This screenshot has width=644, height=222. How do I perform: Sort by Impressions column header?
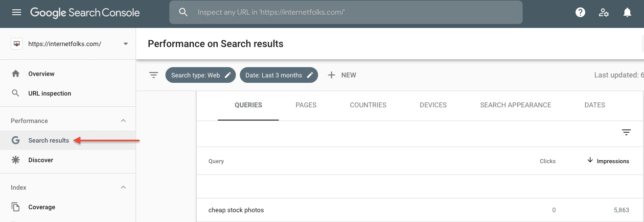613,161
